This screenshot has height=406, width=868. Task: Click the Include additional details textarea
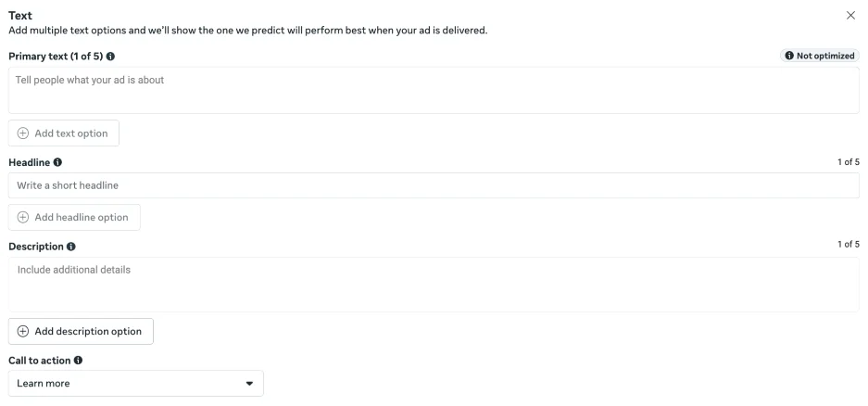pyautogui.click(x=434, y=285)
